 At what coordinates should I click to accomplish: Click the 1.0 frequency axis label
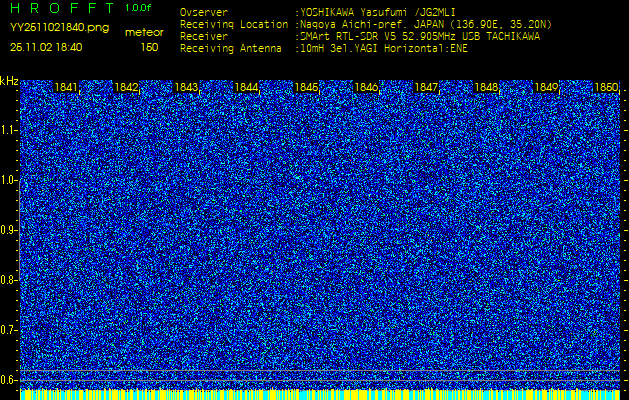(x=9, y=180)
